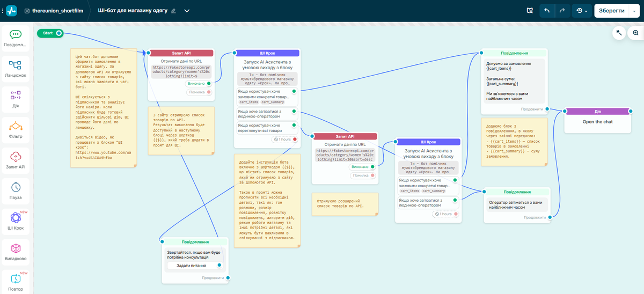Click the AI prompt text in the first ШІ Крок
This screenshot has width=644, height=294.
(267, 79)
